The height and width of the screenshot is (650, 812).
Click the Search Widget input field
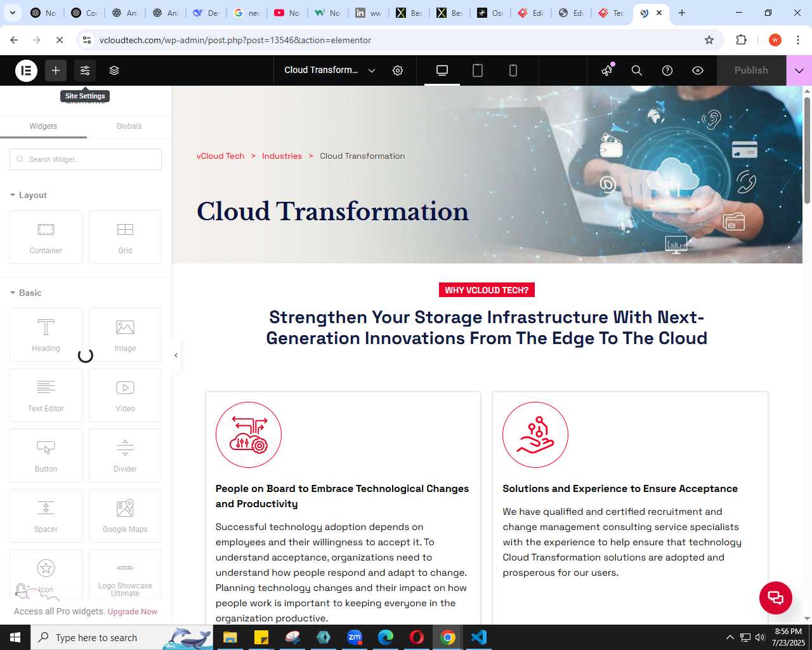(86, 159)
